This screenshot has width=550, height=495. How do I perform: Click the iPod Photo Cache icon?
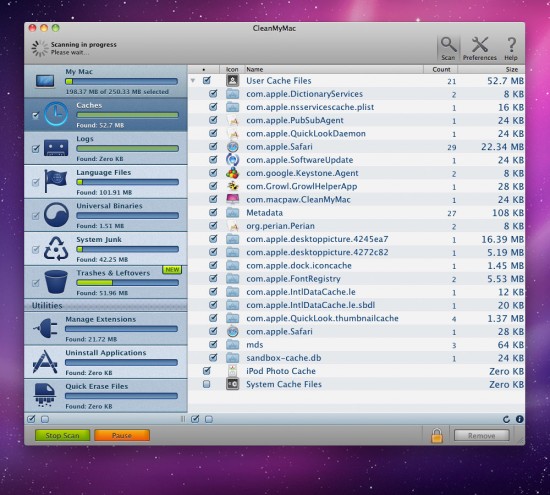232,371
